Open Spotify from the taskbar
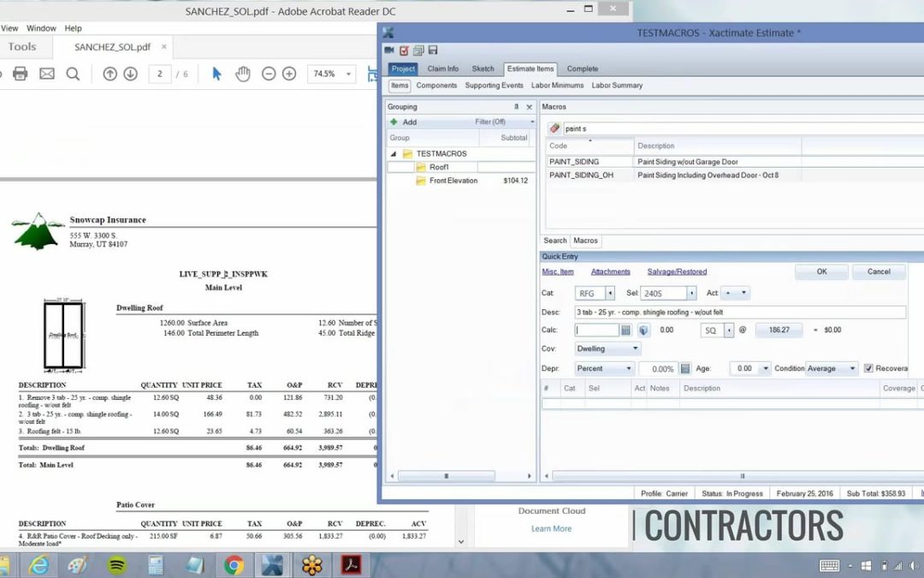 click(117, 566)
